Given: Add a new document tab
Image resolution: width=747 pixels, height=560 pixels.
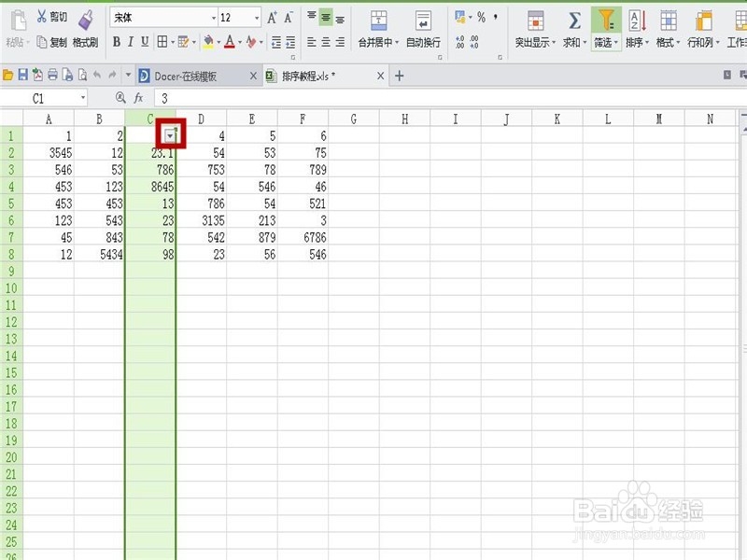Looking at the screenshot, I should 400,77.
